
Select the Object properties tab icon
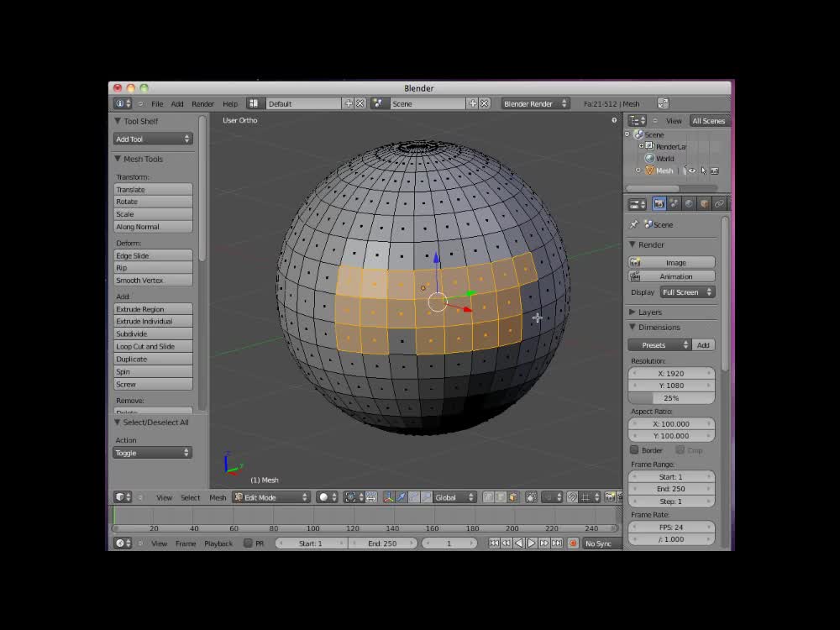click(x=704, y=203)
